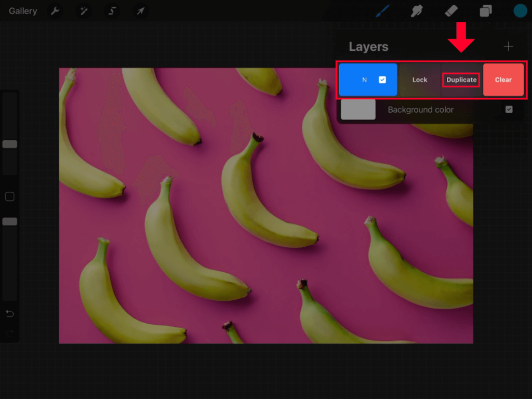
Task: Duplicate the selected layer
Action: tap(461, 79)
